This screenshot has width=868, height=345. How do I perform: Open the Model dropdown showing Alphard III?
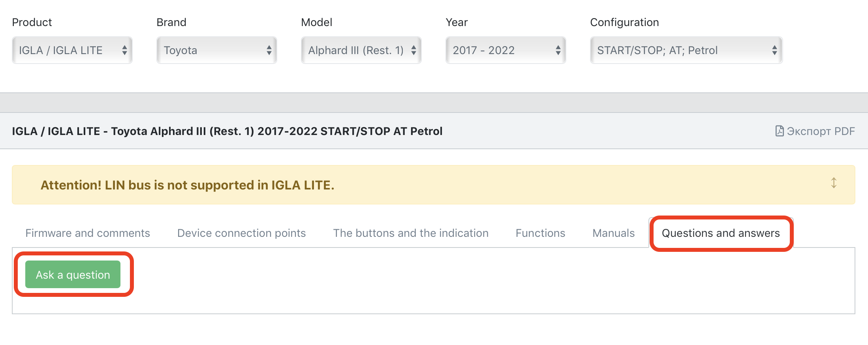click(361, 50)
